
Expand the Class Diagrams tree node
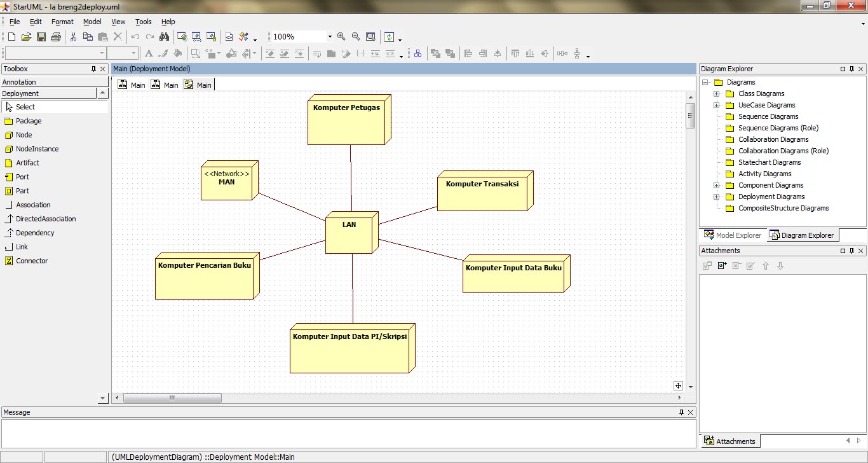coord(716,93)
